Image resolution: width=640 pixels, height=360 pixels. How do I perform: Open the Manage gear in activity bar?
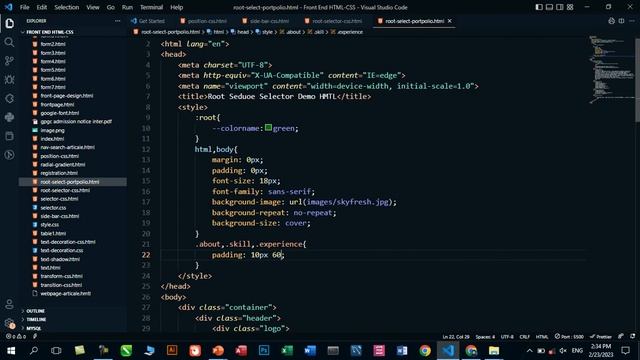(x=9, y=323)
